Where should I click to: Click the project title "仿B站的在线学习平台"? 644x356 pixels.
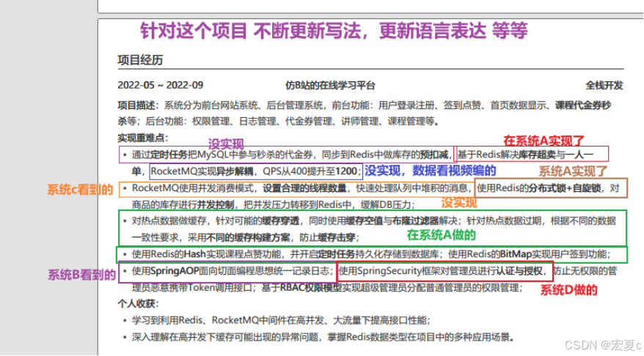coord(330,85)
